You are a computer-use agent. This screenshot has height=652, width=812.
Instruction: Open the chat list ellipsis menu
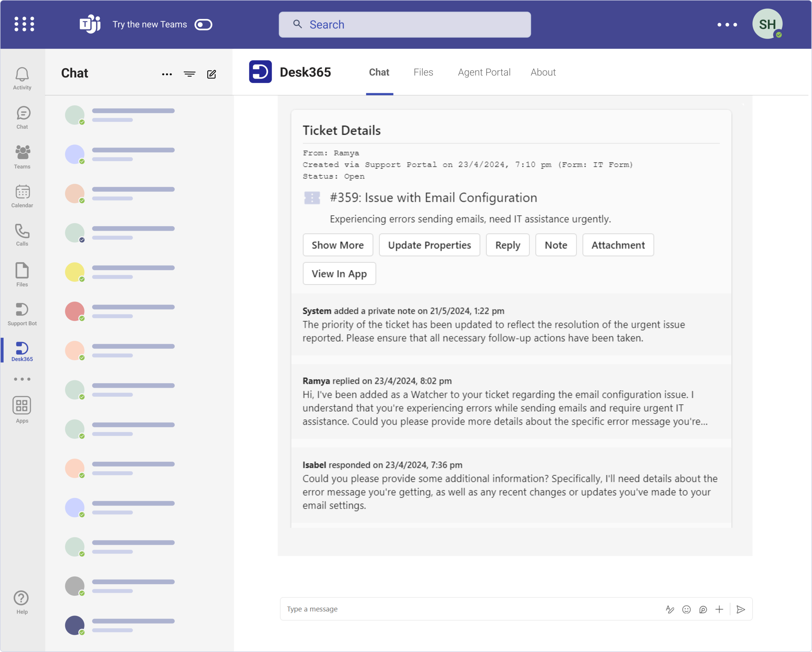167,74
